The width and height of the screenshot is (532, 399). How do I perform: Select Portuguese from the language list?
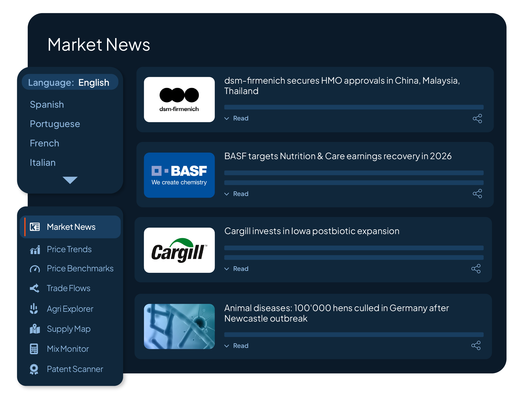click(55, 124)
